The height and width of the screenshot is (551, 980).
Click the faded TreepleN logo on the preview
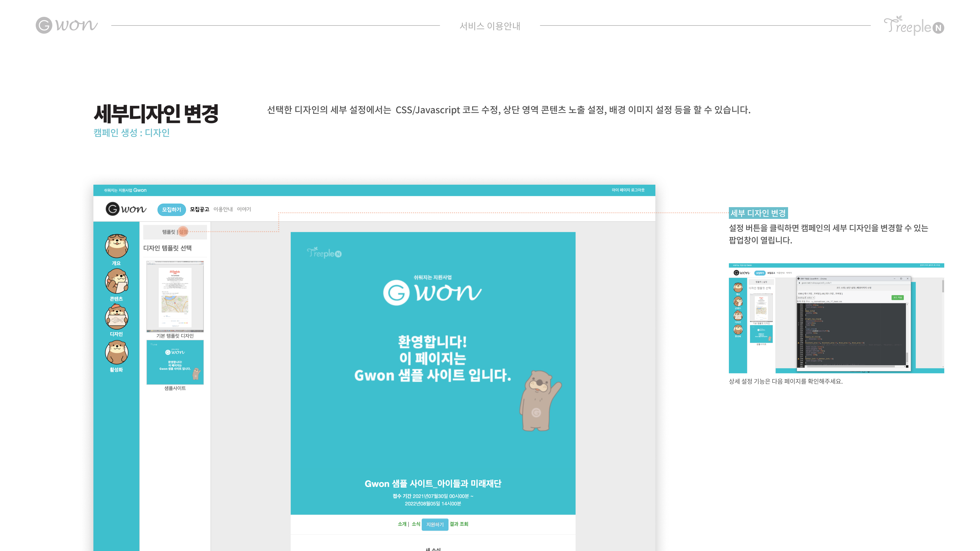coord(324,253)
